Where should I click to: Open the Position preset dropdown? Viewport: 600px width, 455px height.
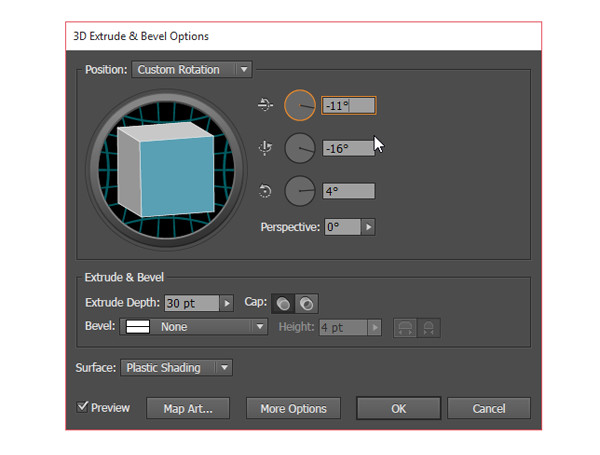(191, 70)
